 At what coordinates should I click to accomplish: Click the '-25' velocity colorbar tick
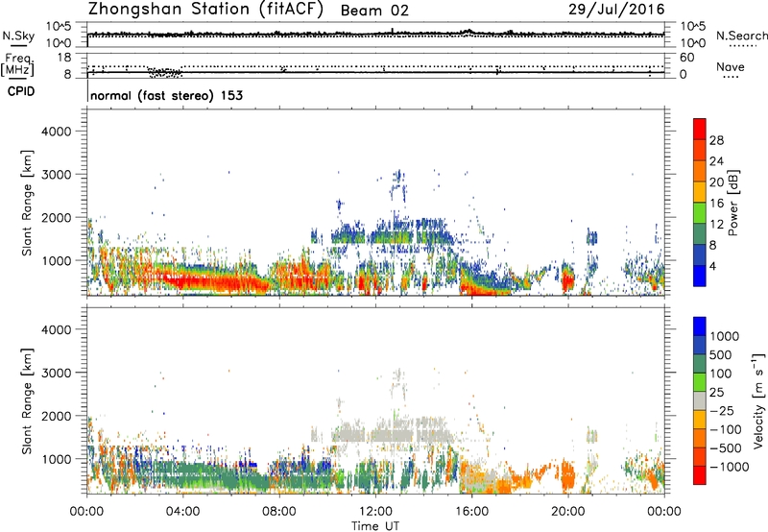click(x=724, y=410)
